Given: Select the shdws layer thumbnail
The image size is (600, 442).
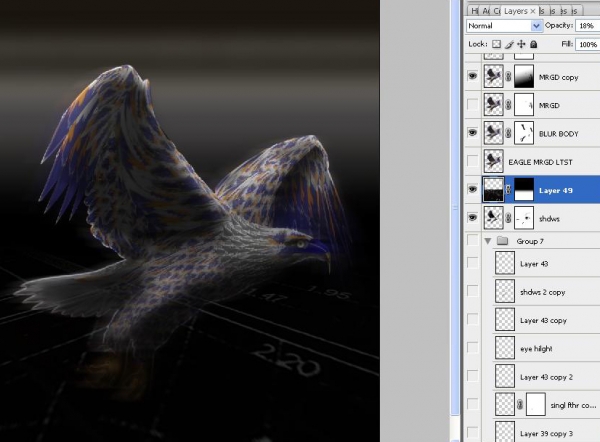Looking at the screenshot, I should pos(493,218).
